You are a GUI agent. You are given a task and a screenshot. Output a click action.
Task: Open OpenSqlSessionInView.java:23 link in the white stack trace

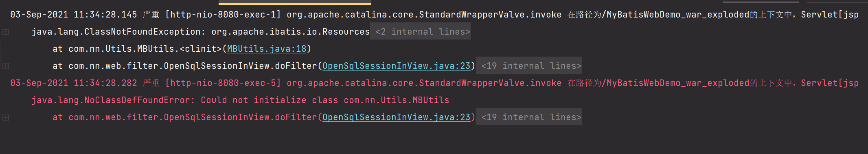pyautogui.click(x=397, y=66)
